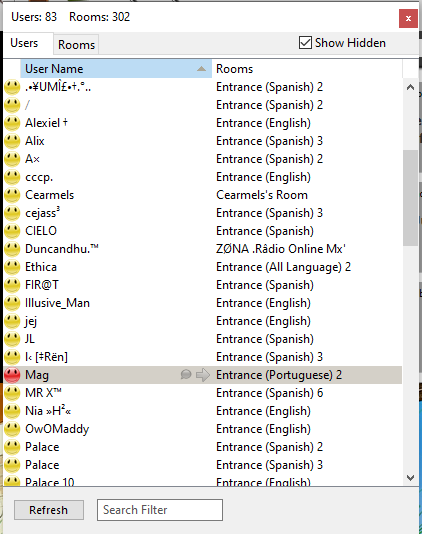The width and height of the screenshot is (422, 534).
Task: Click the speech bubble icon in Mag's row
Action: pyautogui.click(x=186, y=375)
